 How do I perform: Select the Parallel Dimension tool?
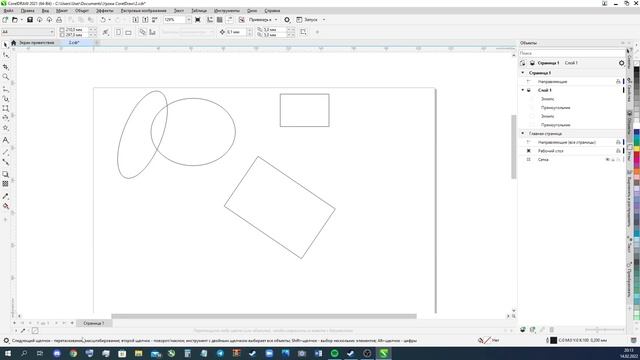pyautogui.click(x=5, y=151)
